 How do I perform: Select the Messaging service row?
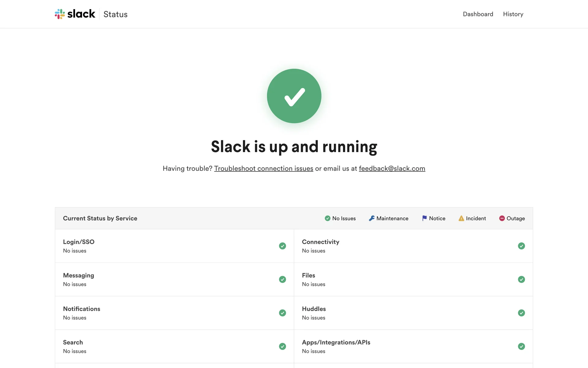(x=174, y=279)
